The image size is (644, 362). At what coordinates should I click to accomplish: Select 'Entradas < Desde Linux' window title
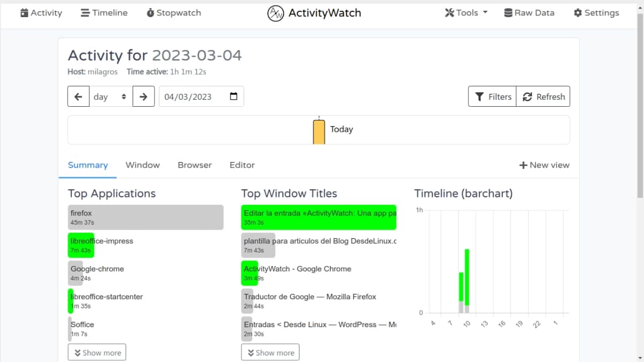tap(319, 329)
